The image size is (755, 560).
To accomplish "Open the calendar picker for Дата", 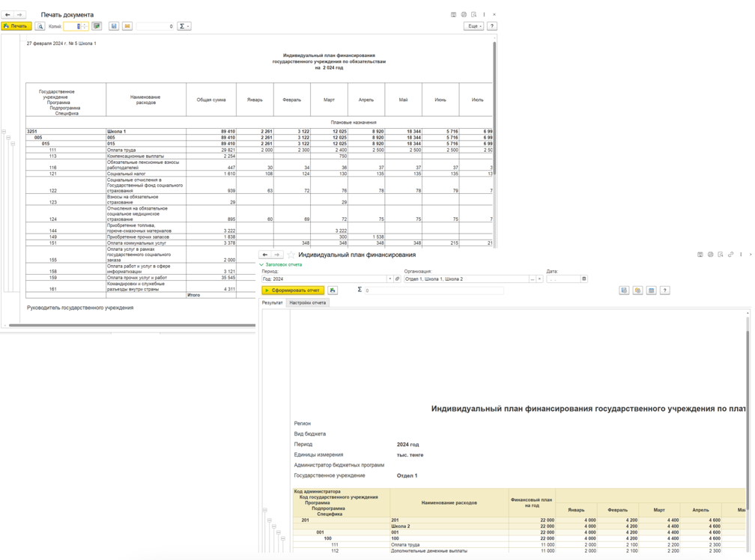I will tap(584, 279).
